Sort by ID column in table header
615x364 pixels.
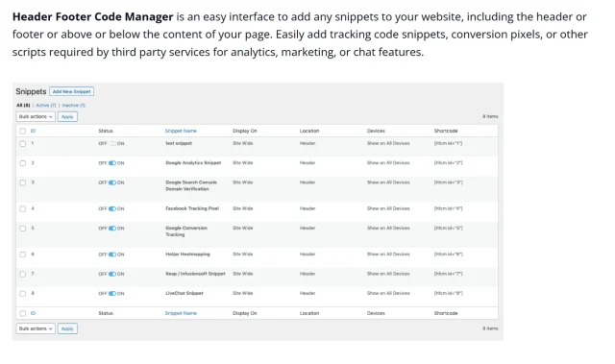33,131
